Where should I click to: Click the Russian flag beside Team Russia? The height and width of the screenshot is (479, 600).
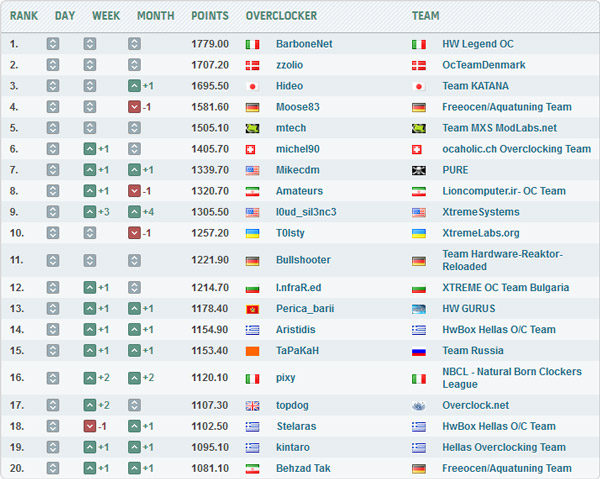point(419,351)
